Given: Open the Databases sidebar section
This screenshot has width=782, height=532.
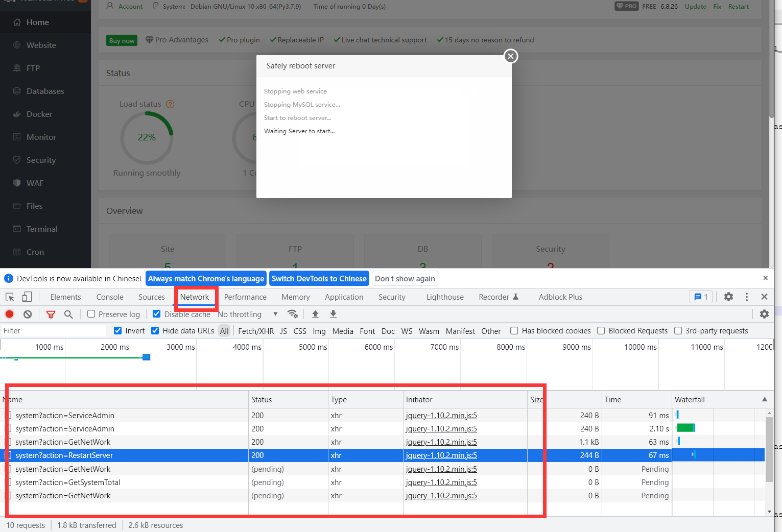Looking at the screenshot, I should click(45, 91).
